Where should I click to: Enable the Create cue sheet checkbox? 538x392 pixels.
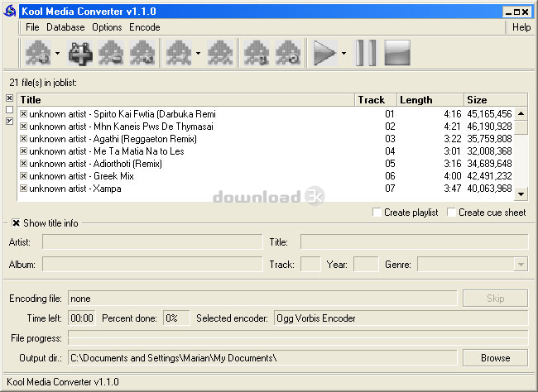tap(452, 213)
